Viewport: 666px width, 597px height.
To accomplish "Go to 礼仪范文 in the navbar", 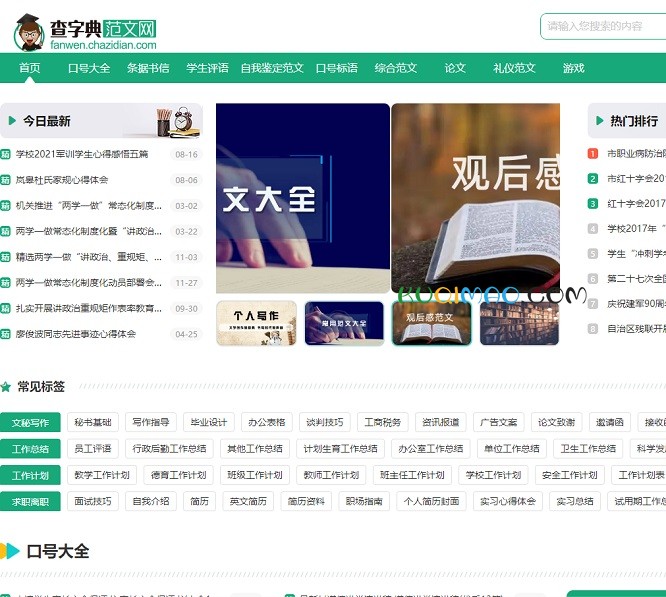I will point(514,68).
